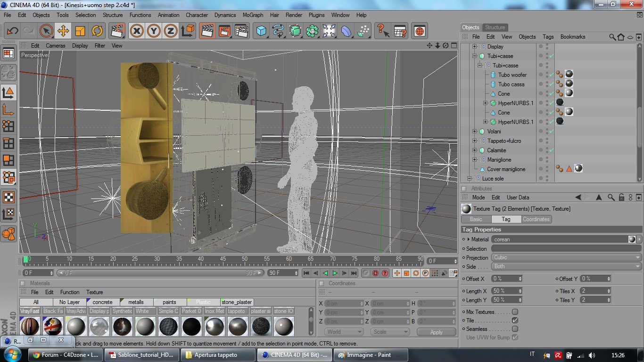
Task: Uncheck the Tile checkbox
Action: pos(515,321)
